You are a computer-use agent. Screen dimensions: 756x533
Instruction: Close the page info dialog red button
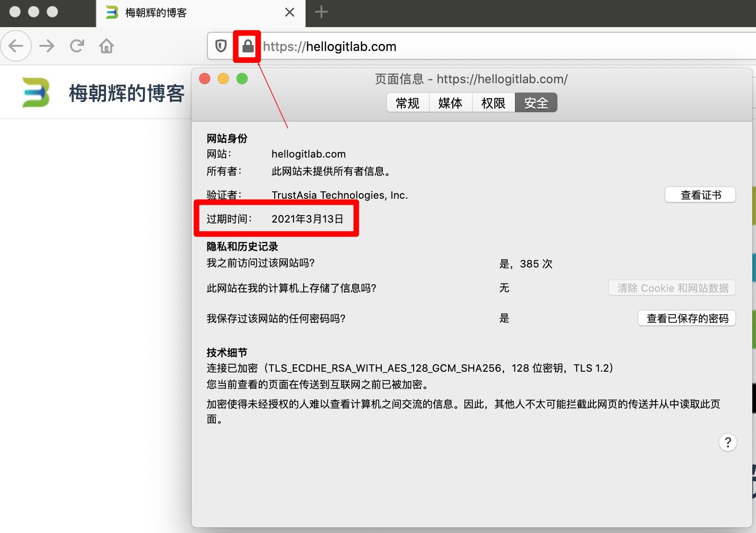(205, 79)
